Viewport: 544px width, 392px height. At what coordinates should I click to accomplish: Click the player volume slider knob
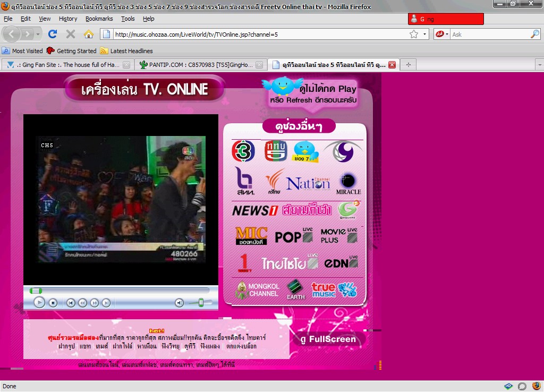201,303
